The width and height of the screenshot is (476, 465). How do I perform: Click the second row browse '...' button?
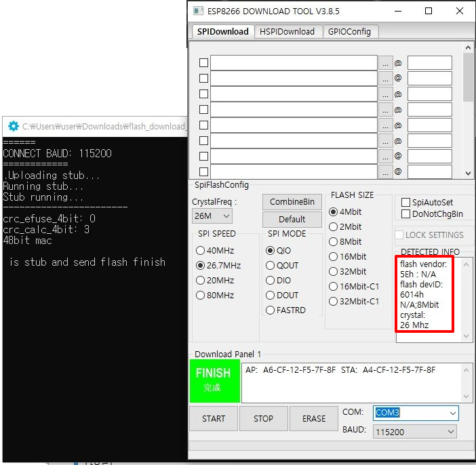point(386,79)
